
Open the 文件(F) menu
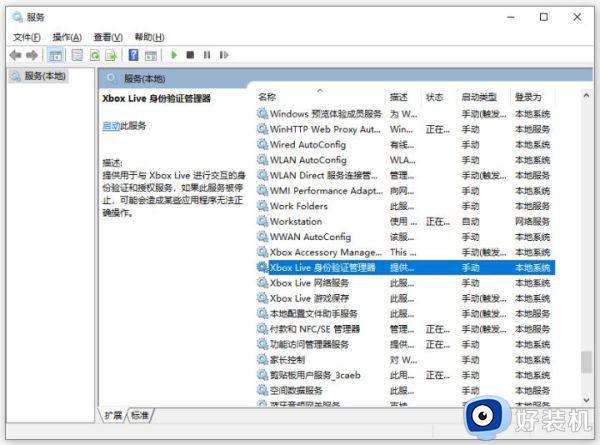27,37
